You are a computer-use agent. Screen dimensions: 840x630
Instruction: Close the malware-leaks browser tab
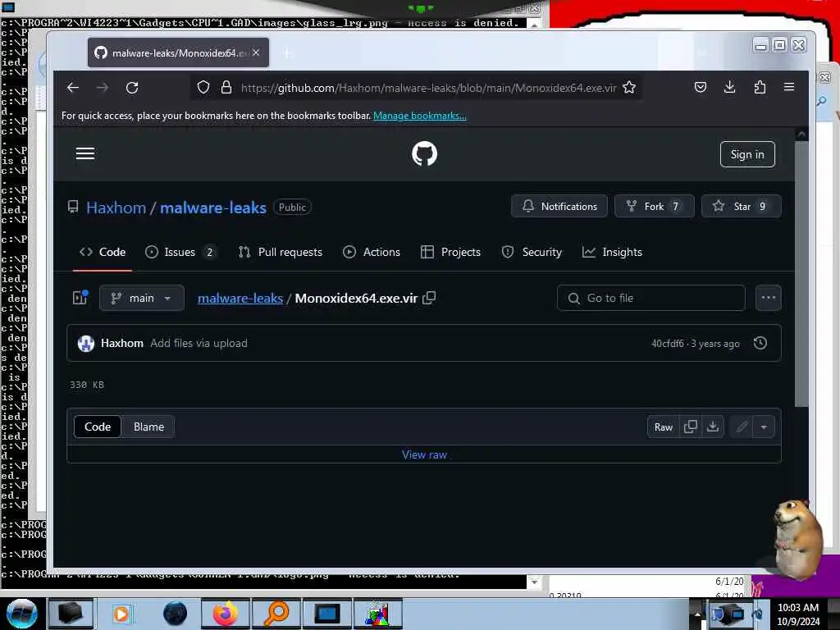(x=256, y=52)
